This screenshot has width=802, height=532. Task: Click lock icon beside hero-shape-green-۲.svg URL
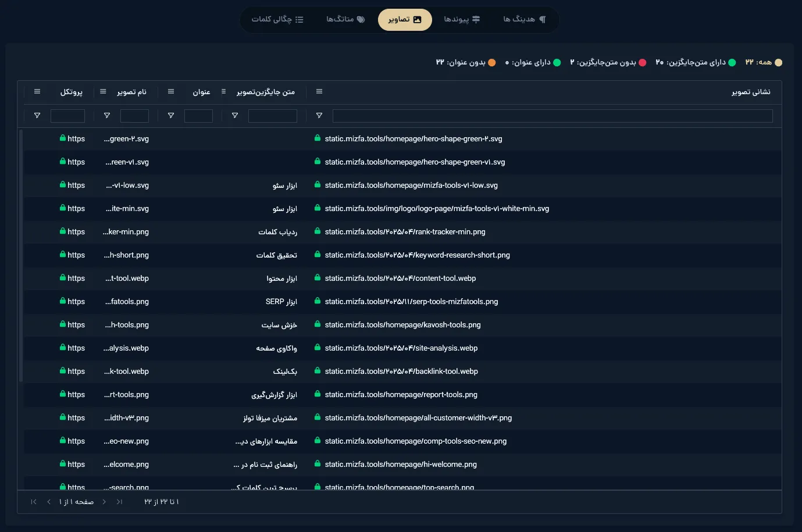(x=318, y=138)
